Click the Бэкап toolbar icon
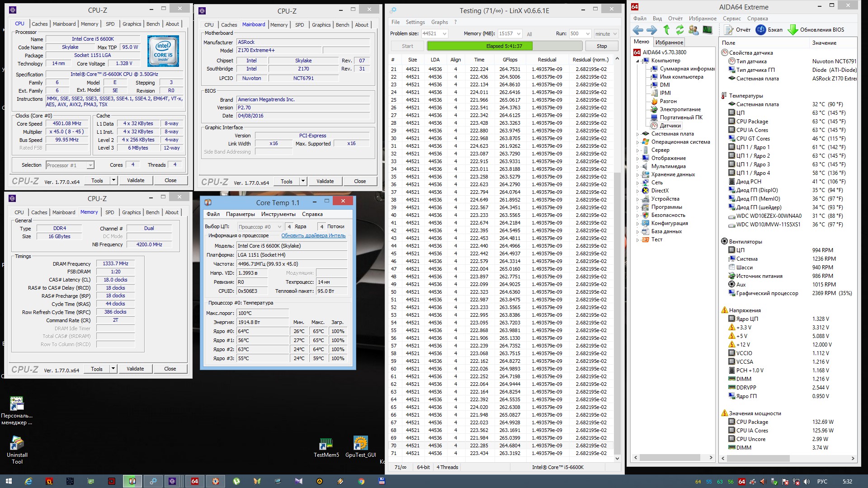The width and height of the screenshot is (868, 488). pyautogui.click(x=761, y=30)
